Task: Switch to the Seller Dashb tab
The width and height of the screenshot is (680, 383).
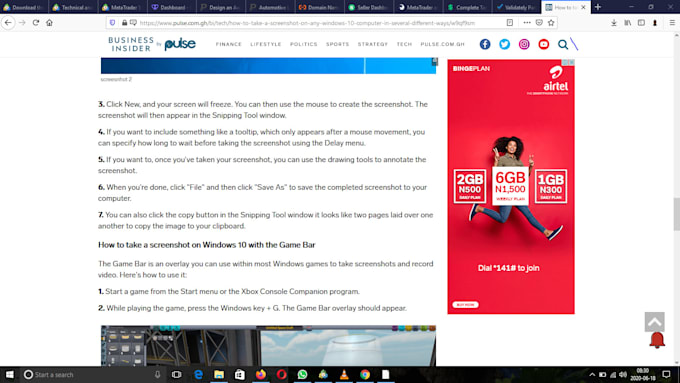Action: tap(369, 7)
